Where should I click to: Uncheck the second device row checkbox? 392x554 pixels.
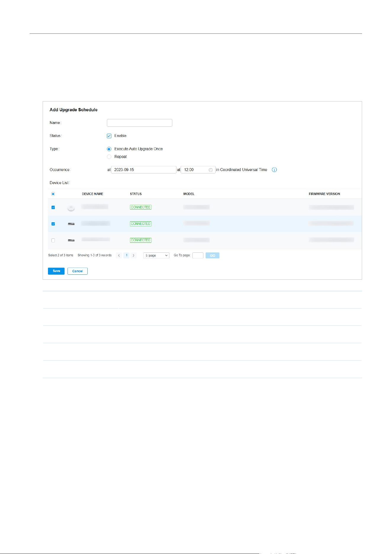[x=53, y=224]
